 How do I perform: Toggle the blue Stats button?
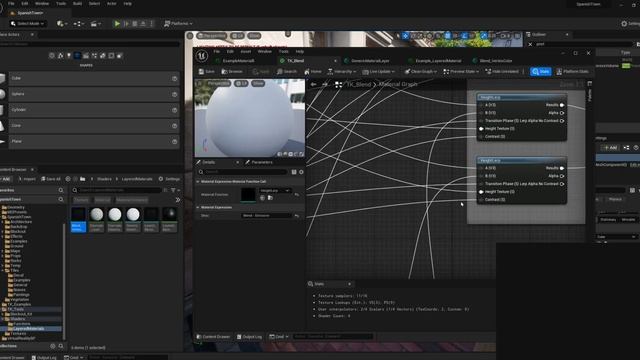tap(540, 71)
